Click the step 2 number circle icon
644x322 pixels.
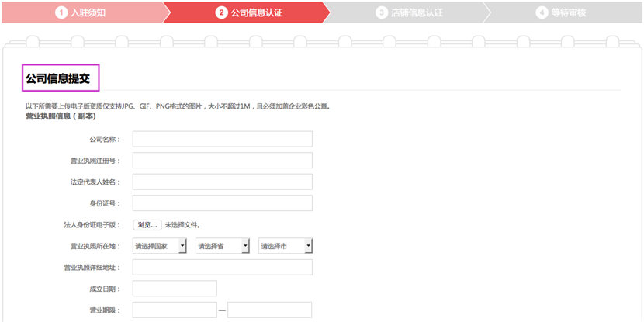tap(221, 12)
